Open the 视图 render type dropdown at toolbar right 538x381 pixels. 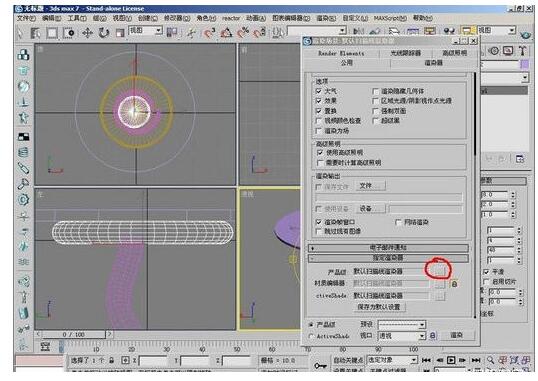496,31
